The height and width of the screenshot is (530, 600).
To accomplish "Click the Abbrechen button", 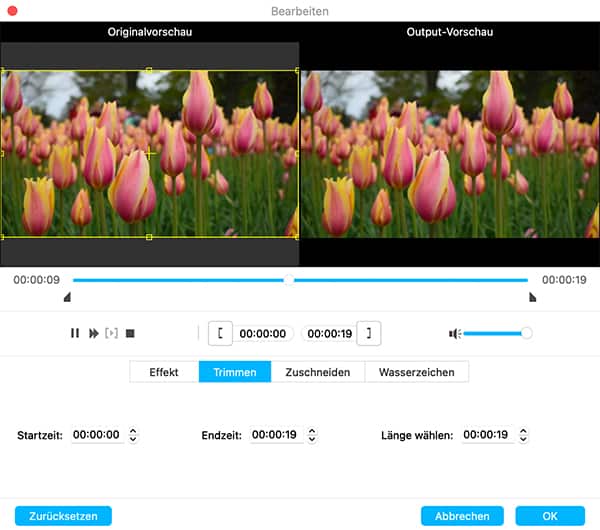I will coord(462,516).
